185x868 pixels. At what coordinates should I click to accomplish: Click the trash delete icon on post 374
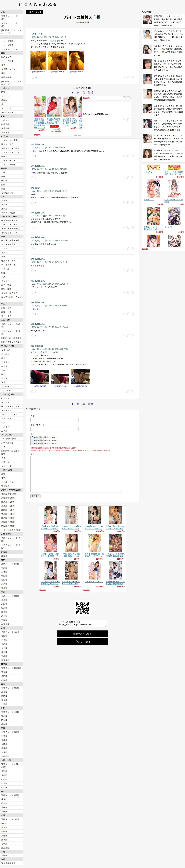(128, 156)
